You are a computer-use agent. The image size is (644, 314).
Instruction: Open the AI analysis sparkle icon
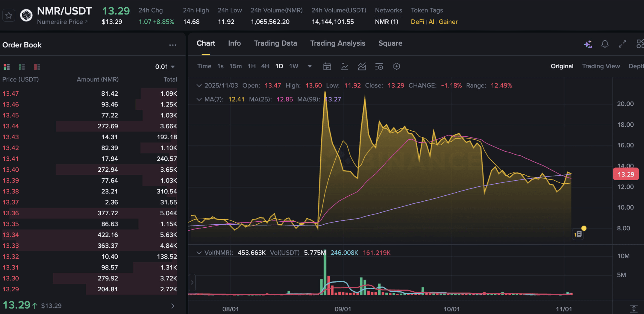click(588, 44)
